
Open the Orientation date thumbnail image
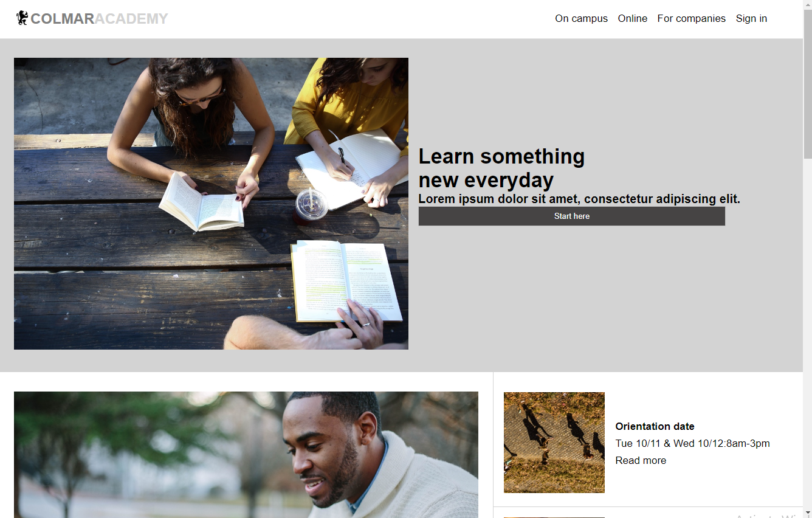pyautogui.click(x=554, y=442)
